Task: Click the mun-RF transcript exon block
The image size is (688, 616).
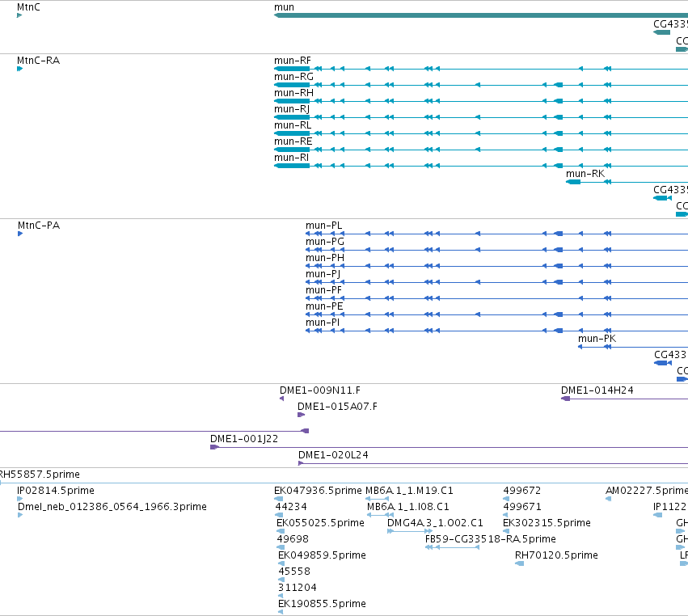Action: coord(292,69)
